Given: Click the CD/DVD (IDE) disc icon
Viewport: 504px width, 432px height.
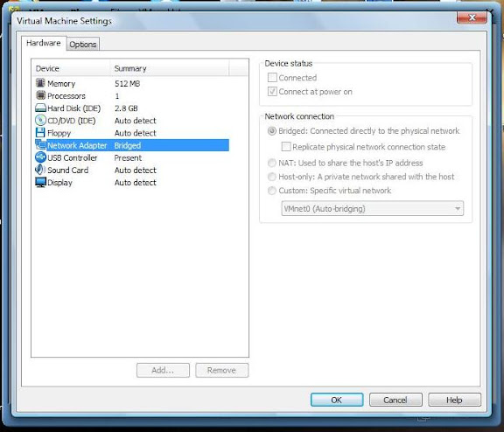Looking at the screenshot, I should pyautogui.click(x=40, y=120).
